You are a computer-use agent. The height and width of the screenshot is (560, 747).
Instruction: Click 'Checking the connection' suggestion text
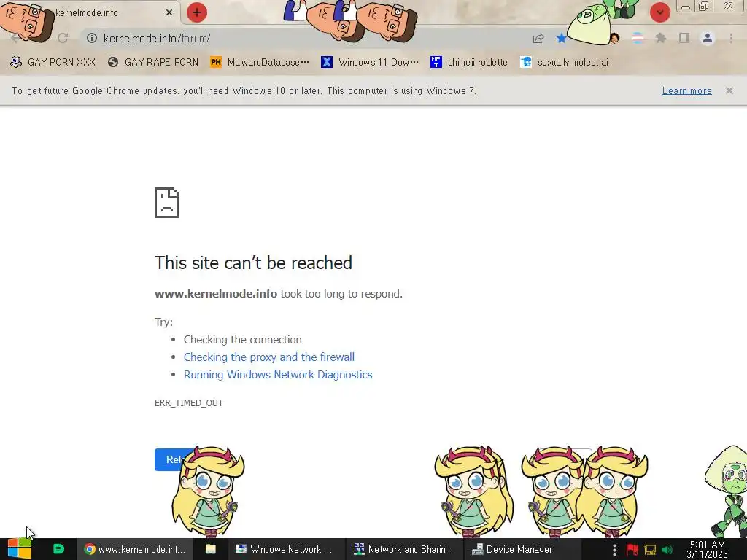pyautogui.click(x=243, y=340)
